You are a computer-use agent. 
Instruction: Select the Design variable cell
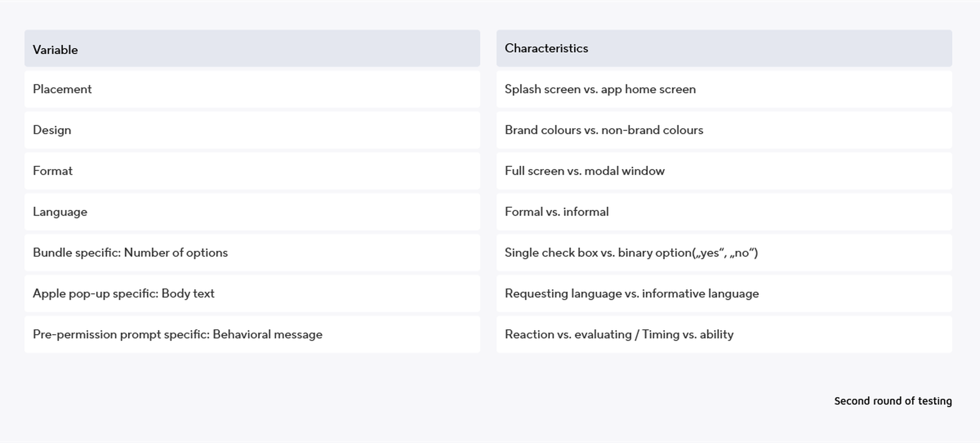[x=252, y=130]
